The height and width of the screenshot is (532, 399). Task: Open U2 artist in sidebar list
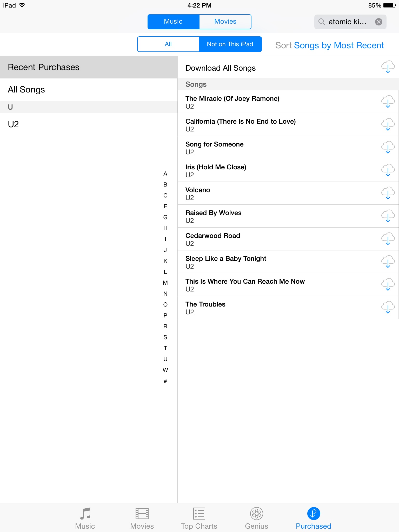pyautogui.click(x=89, y=124)
